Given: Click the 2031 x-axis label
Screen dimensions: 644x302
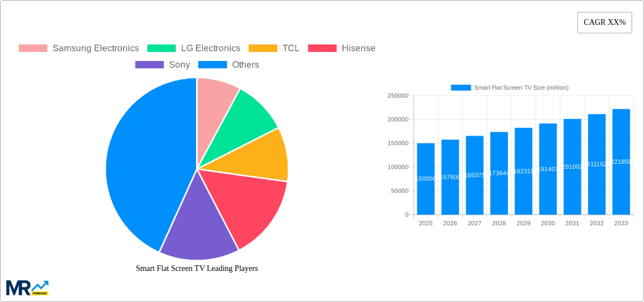Looking at the screenshot, I should pyautogui.click(x=572, y=223).
